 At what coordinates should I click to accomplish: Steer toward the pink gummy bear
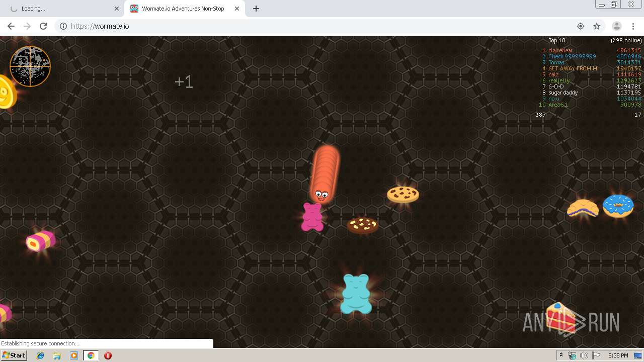tap(312, 217)
